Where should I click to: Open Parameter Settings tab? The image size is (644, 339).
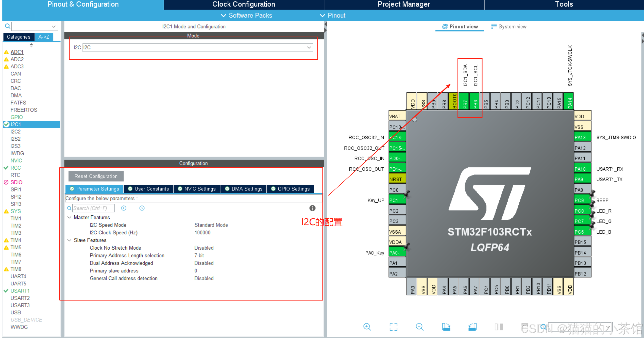(94, 189)
